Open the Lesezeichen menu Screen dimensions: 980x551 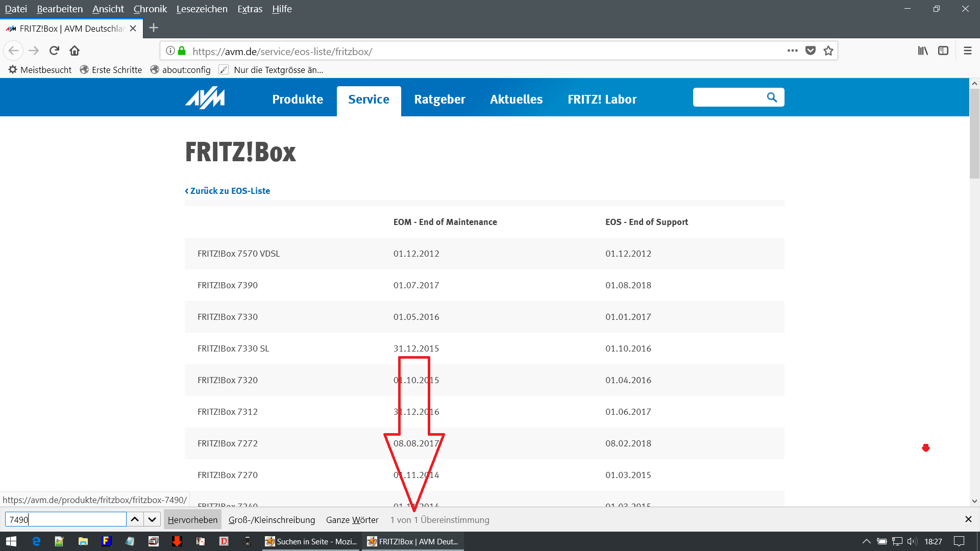[202, 9]
